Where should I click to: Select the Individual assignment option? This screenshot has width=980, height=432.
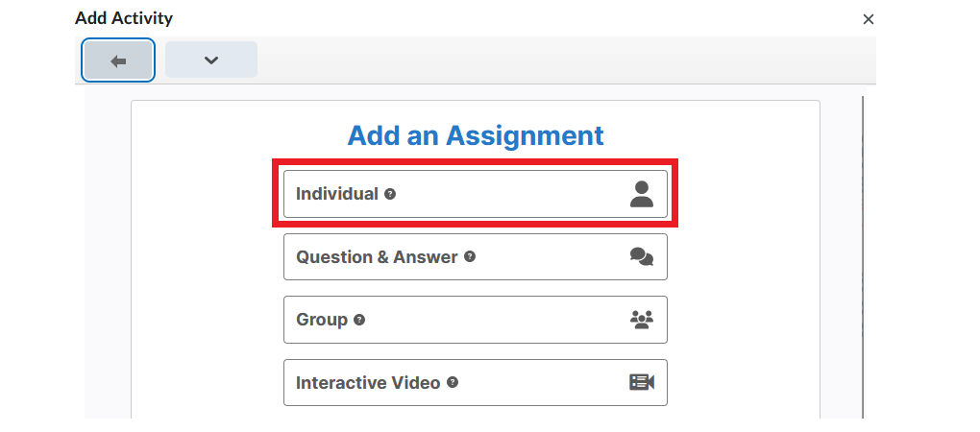475,194
